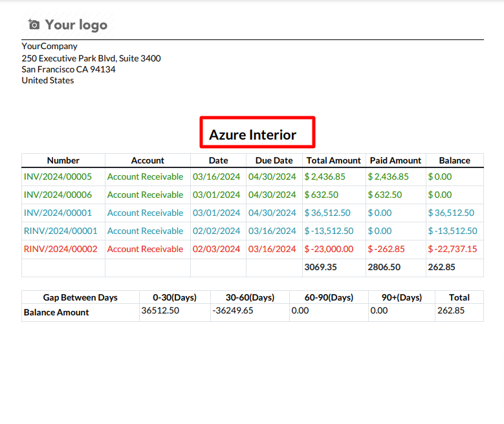Click the Number column header
The height and width of the screenshot is (424, 504).
click(x=63, y=160)
